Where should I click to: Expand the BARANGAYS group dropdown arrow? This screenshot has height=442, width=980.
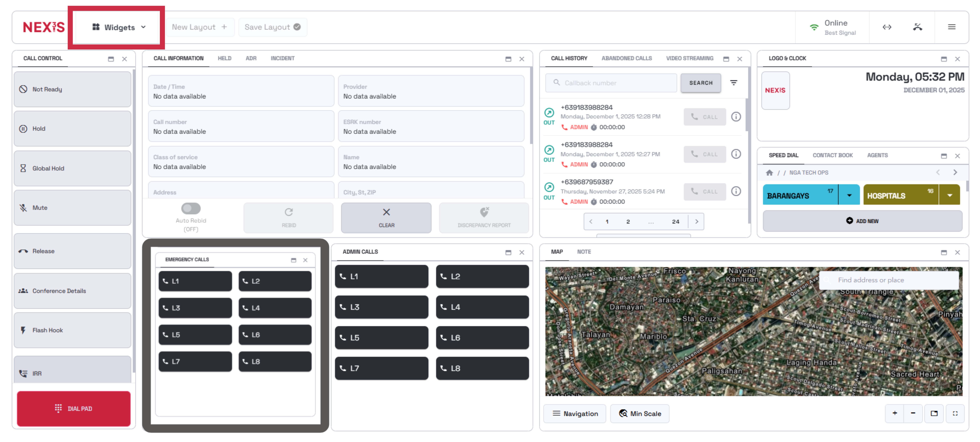(x=849, y=196)
